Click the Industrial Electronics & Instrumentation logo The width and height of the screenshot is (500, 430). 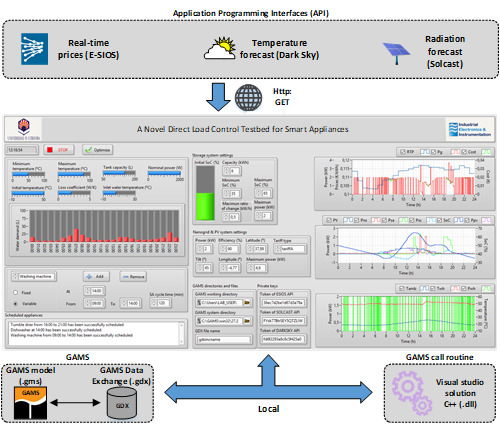coord(470,129)
